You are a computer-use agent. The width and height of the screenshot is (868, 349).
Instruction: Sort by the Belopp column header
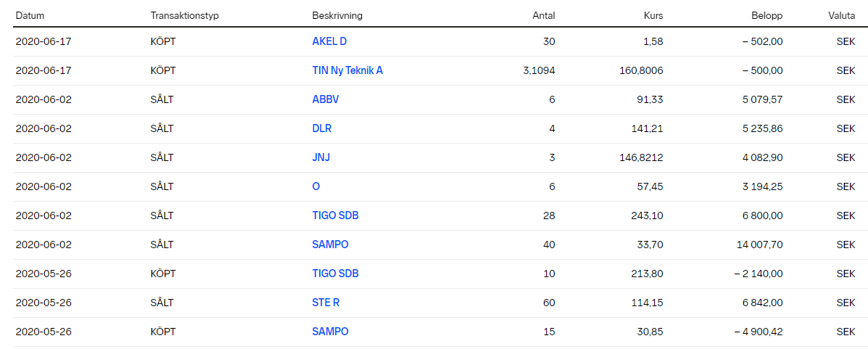click(767, 15)
